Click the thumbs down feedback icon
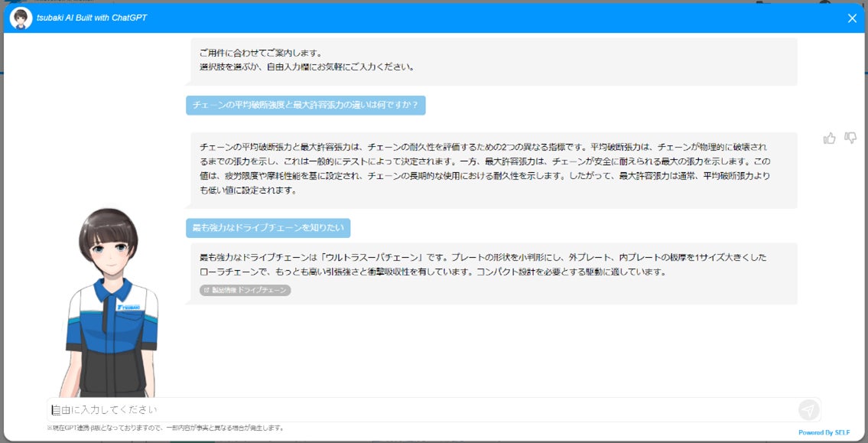 point(850,138)
